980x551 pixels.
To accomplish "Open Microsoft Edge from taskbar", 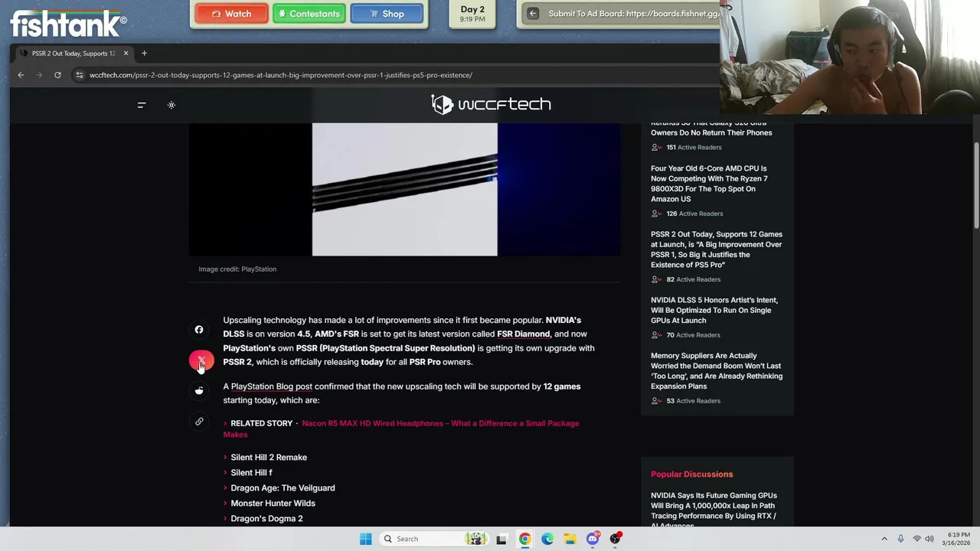I will 547,539.
